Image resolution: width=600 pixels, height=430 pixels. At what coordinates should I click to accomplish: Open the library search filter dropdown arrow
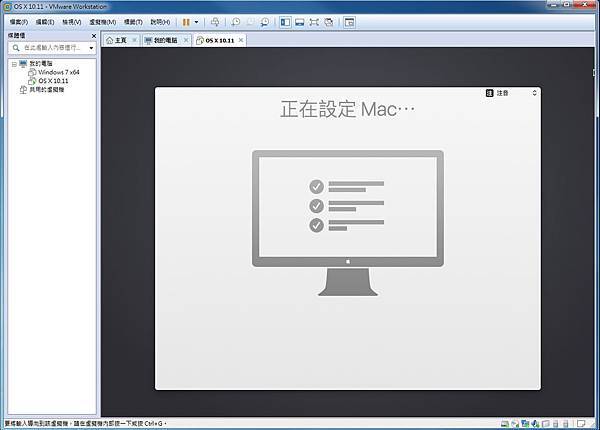tap(91, 48)
